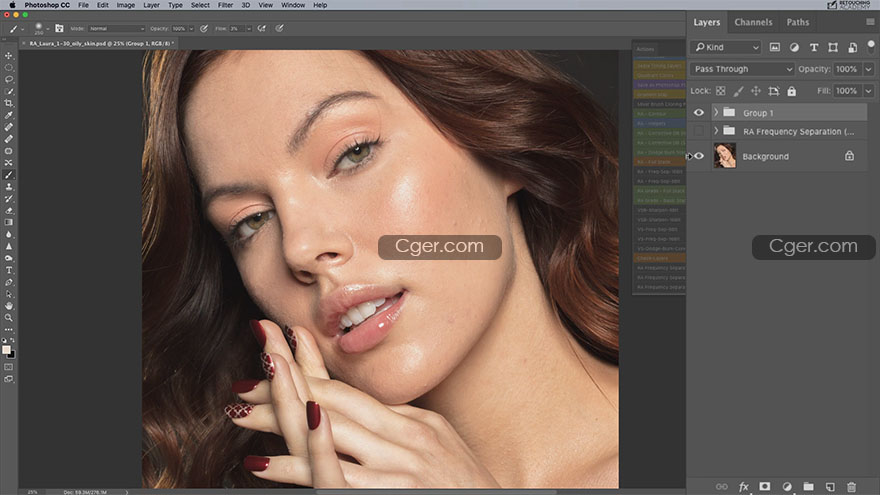Select the Move tool
This screenshot has width=880, height=495.
tap(8, 56)
